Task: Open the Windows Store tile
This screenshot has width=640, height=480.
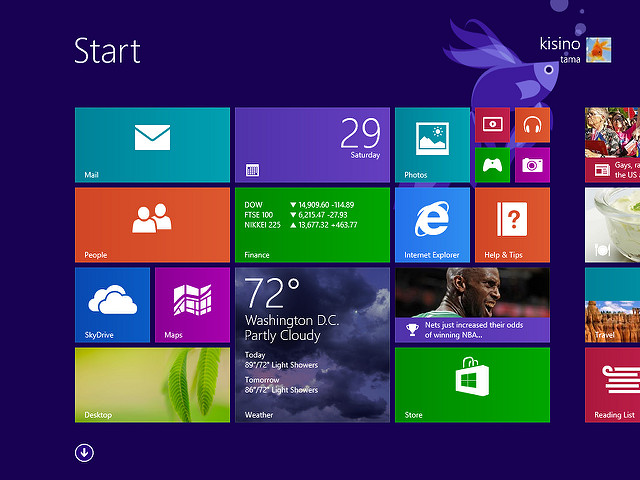Action: (472, 385)
